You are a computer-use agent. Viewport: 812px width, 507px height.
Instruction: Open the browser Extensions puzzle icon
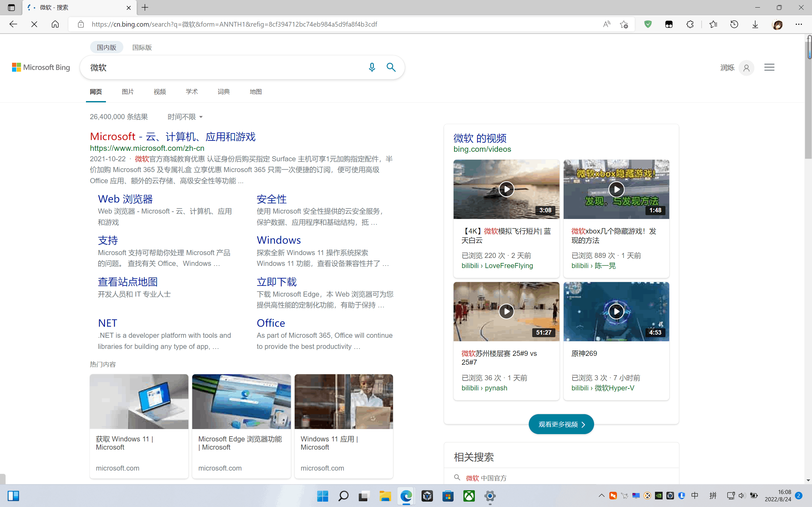click(x=690, y=24)
